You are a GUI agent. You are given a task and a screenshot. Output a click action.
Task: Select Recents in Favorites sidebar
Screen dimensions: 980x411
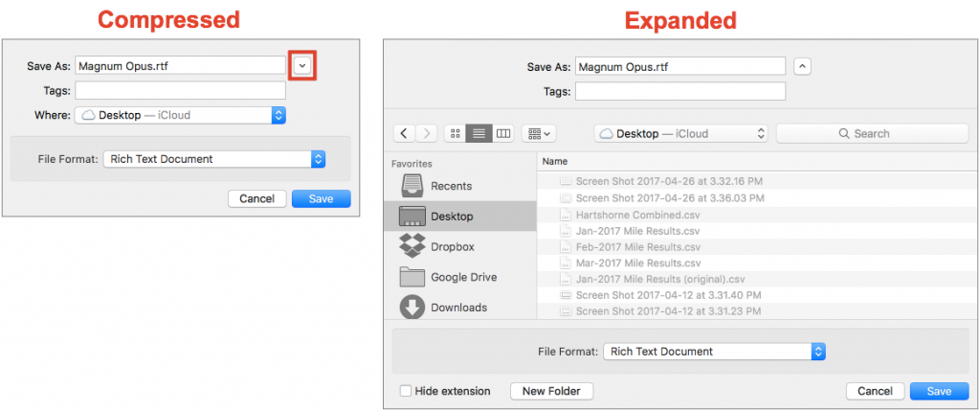460,186
